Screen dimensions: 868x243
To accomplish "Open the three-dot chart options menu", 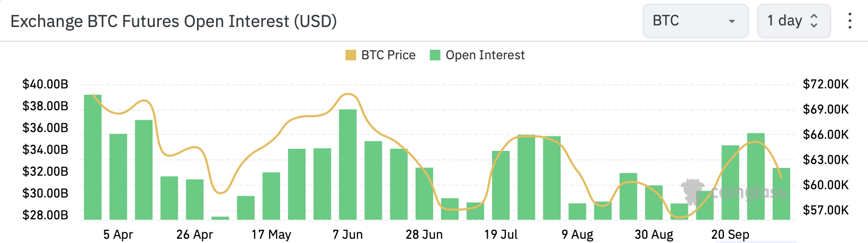I will pos(849,21).
